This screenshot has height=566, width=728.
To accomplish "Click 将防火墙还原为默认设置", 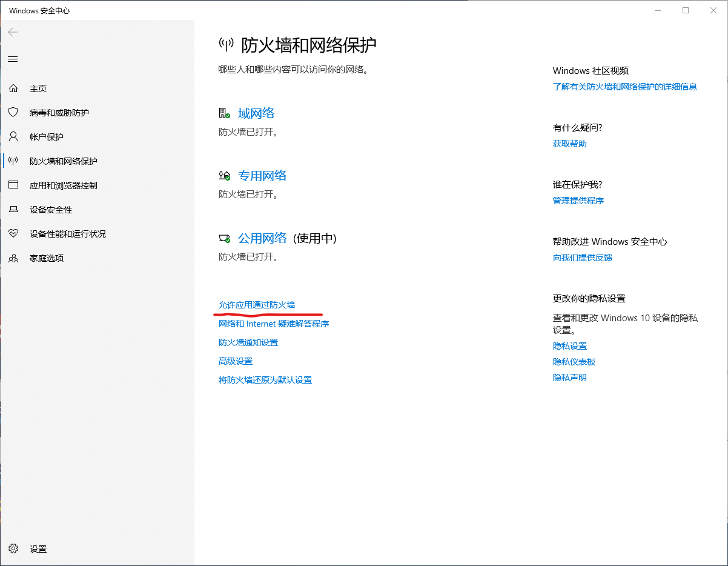I will pyautogui.click(x=265, y=380).
